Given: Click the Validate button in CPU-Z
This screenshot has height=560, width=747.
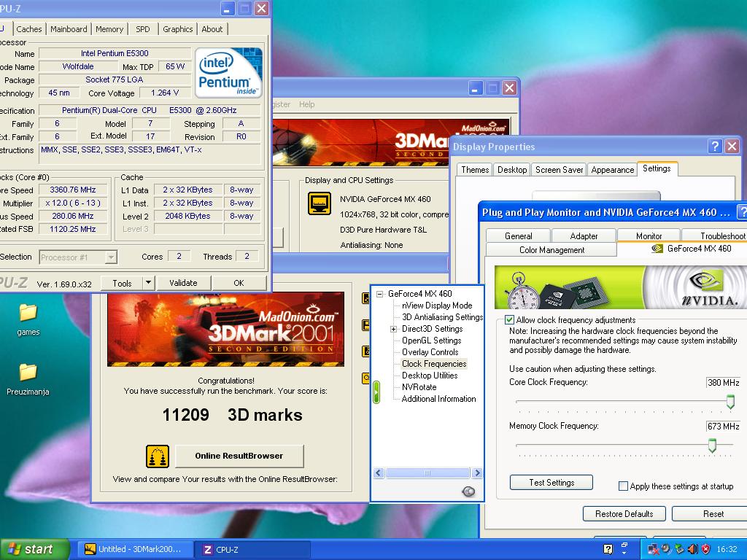Looking at the screenshot, I should coord(183,283).
